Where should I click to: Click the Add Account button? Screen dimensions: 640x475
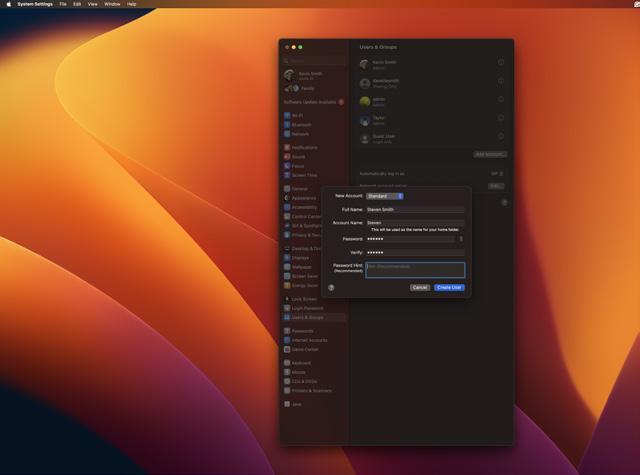coord(490,154)
